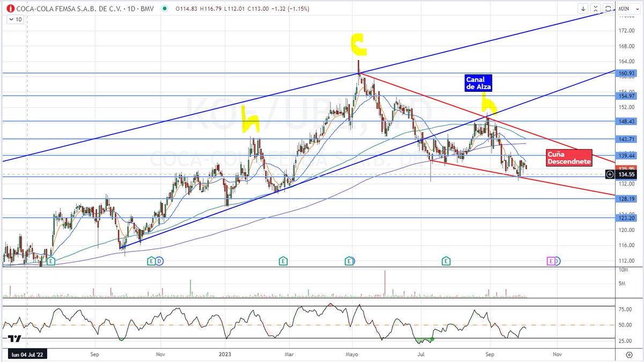Click the collapse-pane chevrons button
Image resolution: width=644 pixels, height=362 pixels.
596,9
